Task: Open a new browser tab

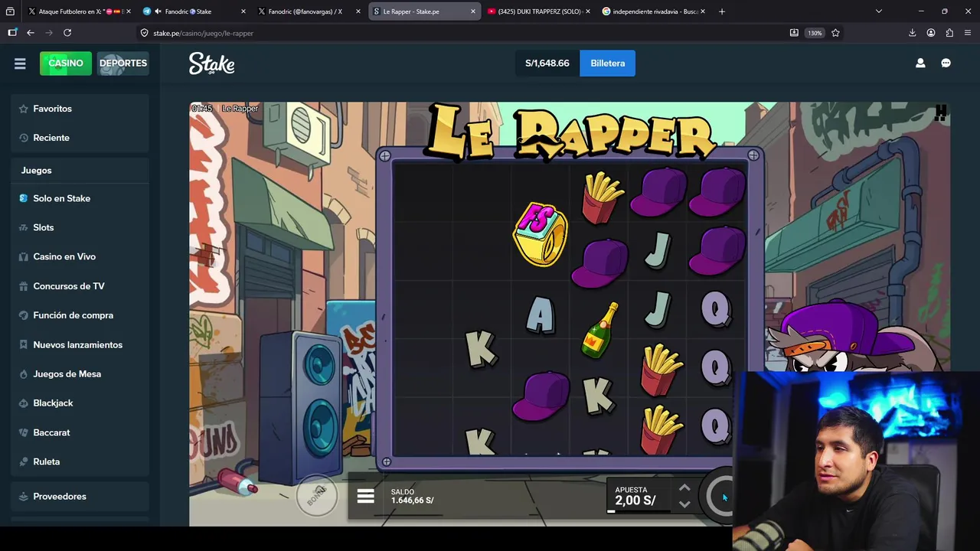Action: tap(721, 11)
